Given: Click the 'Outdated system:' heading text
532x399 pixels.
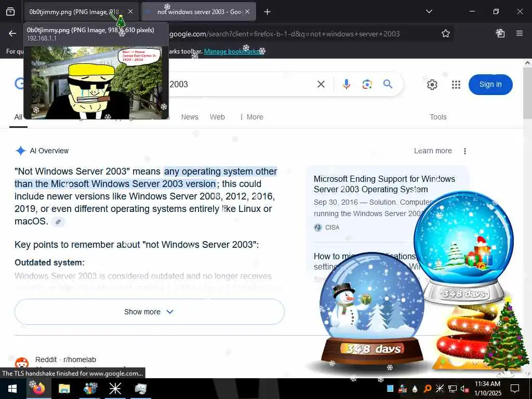Looking at the screenshot, I should tap(49, 262).
